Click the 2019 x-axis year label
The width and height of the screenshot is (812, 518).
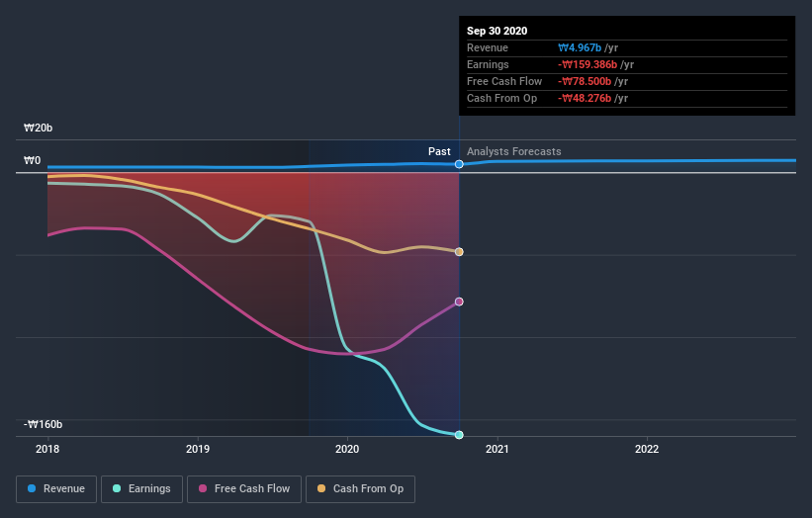198,449
